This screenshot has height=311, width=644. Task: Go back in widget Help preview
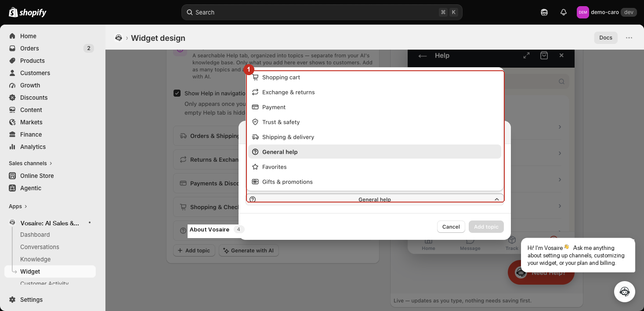[423, 56]
